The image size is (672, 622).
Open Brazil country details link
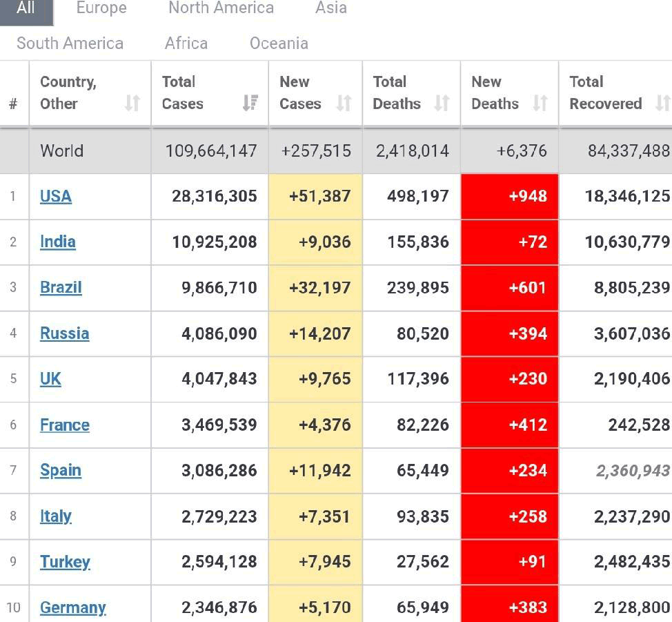tap(61, 287)
